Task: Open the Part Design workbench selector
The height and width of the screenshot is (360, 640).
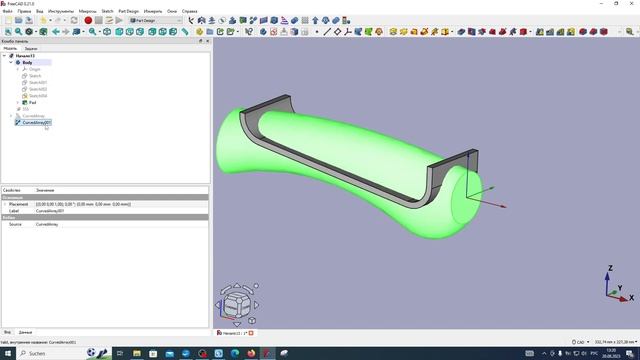Action: click(x=156, y=20)
